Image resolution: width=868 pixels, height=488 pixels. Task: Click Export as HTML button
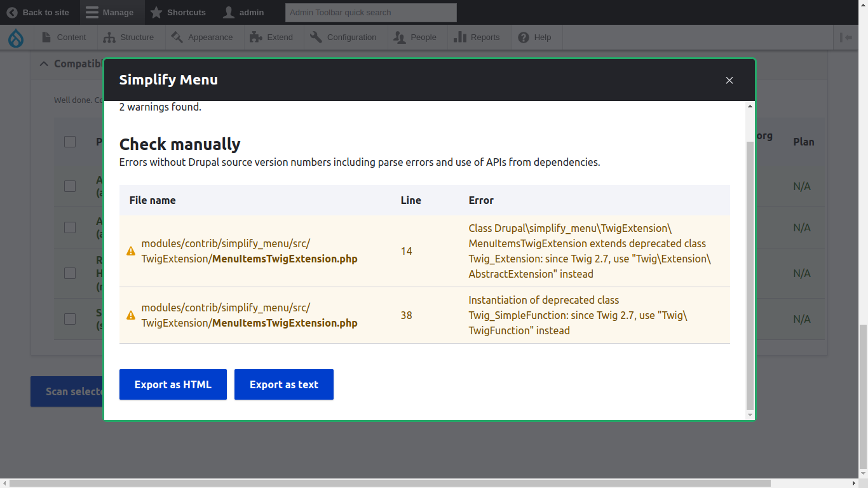pos(173,384)
